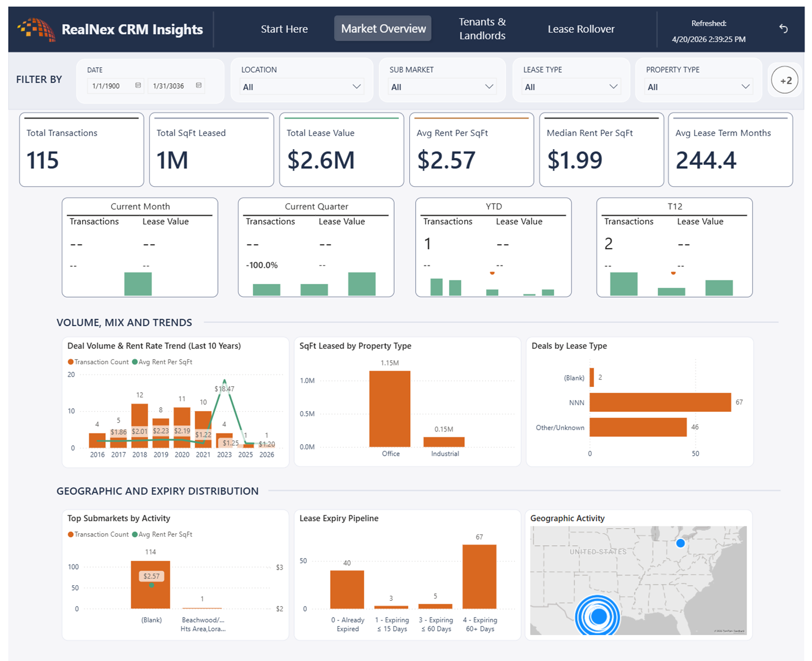
Task: Toggle Avg Rent Per SqFt legend in trend chart
Action: 162,362
